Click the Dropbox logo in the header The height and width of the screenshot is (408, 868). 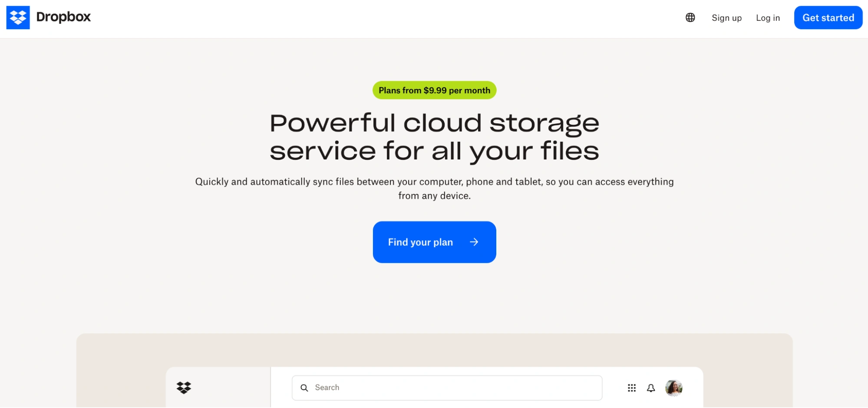(x=18, y=17)
